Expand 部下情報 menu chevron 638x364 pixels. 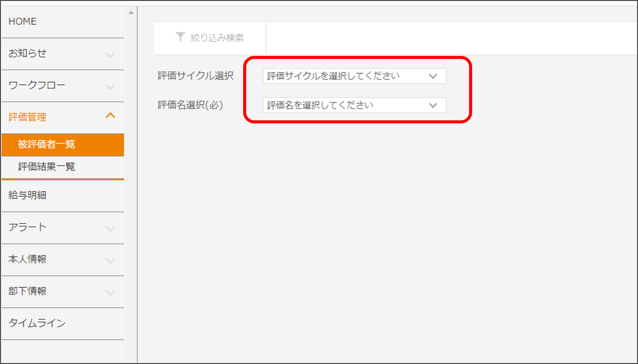click(x=110, y=292)
